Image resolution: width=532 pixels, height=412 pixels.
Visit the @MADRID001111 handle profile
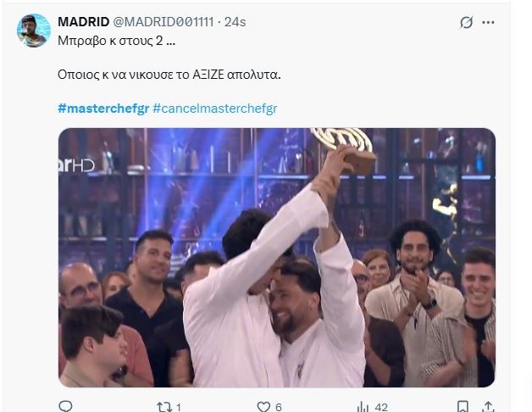(163, 22)
